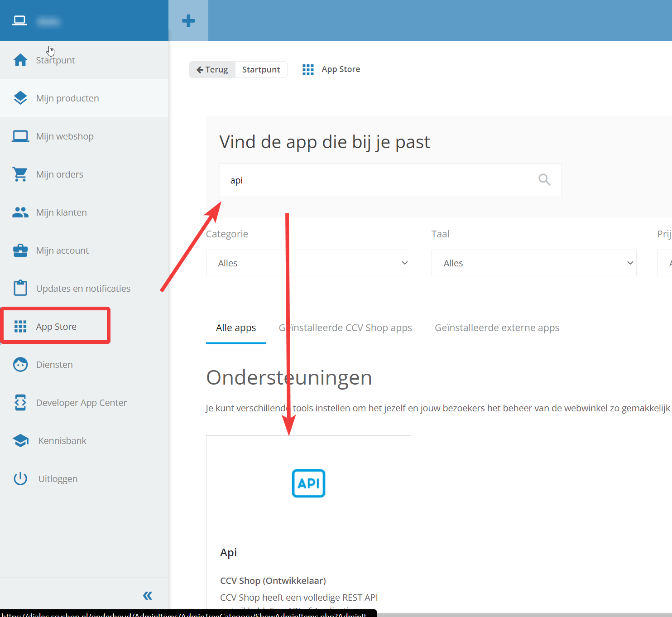This screenshot has height=617, width=672.
Task: Click the Uitloggen power icon
Action: pos(20,478)
